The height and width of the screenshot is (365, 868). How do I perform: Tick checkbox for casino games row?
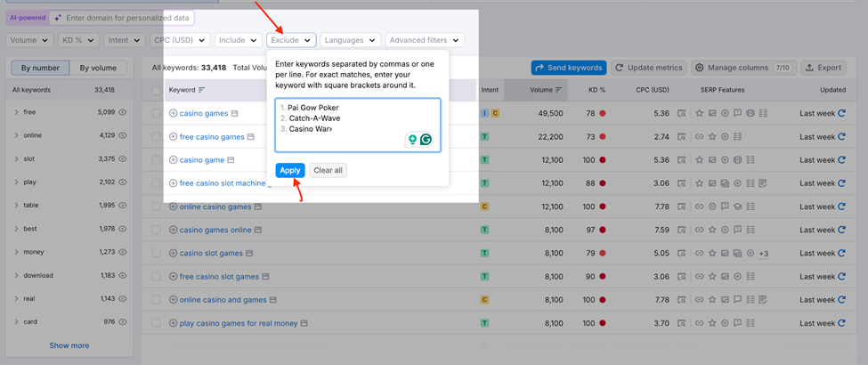tap(156, 114)
